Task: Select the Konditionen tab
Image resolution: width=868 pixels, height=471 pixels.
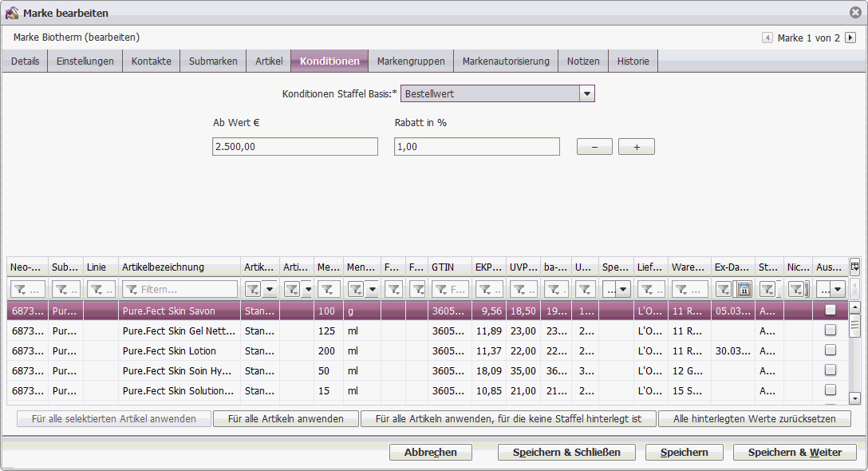Action: 329,61
